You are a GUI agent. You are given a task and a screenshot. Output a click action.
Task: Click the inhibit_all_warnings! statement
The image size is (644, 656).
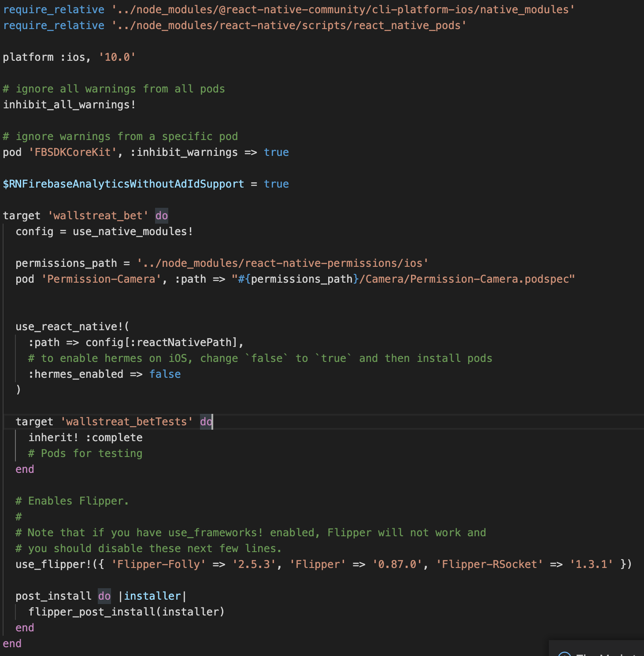tap(70, 105)
